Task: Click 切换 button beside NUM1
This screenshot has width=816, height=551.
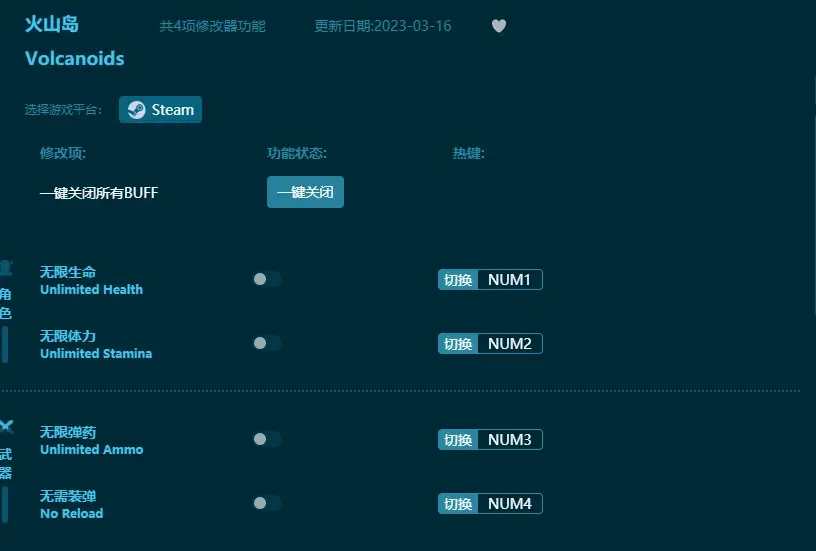Action: pyautogui.click(x=458, y=280)
